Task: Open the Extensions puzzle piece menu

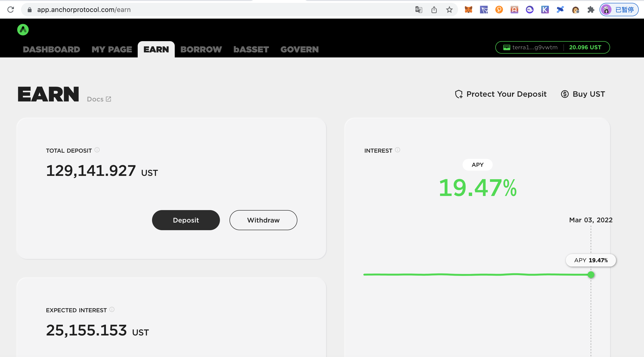Action: (x=591, y=10)
